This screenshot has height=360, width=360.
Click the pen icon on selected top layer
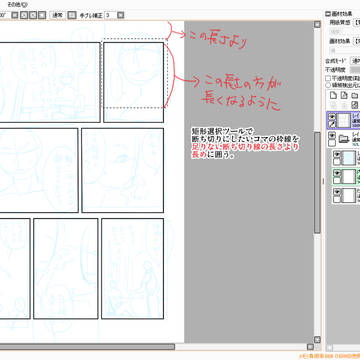point(332,124)
